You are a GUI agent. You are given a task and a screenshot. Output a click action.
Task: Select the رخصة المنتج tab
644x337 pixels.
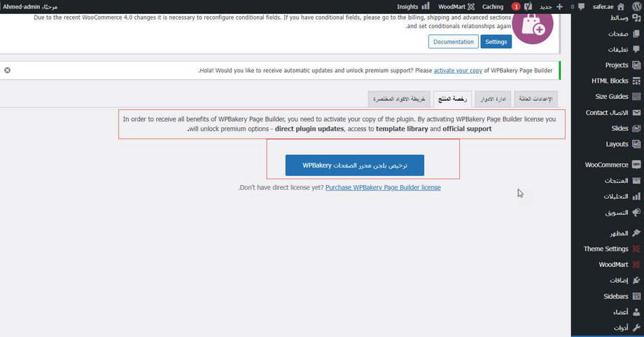pos(452,99)
